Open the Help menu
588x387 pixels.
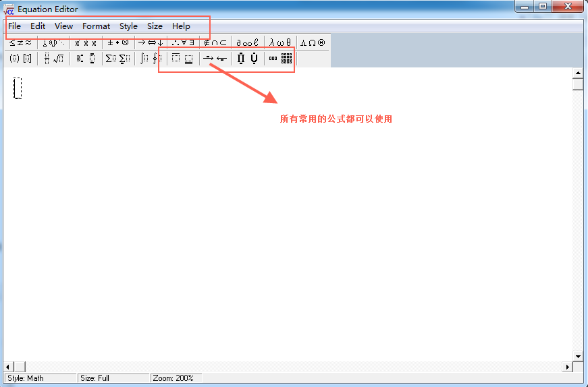click(x=181, y=26)
